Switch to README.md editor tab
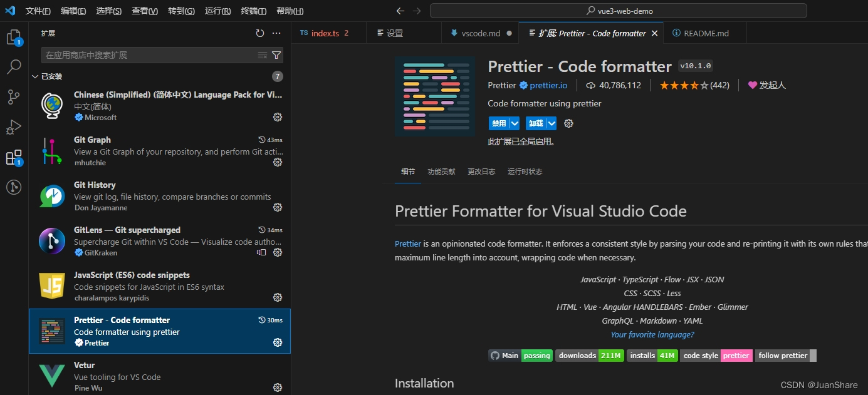Viewport: 868px width, 395px height. tap(706, 33)
